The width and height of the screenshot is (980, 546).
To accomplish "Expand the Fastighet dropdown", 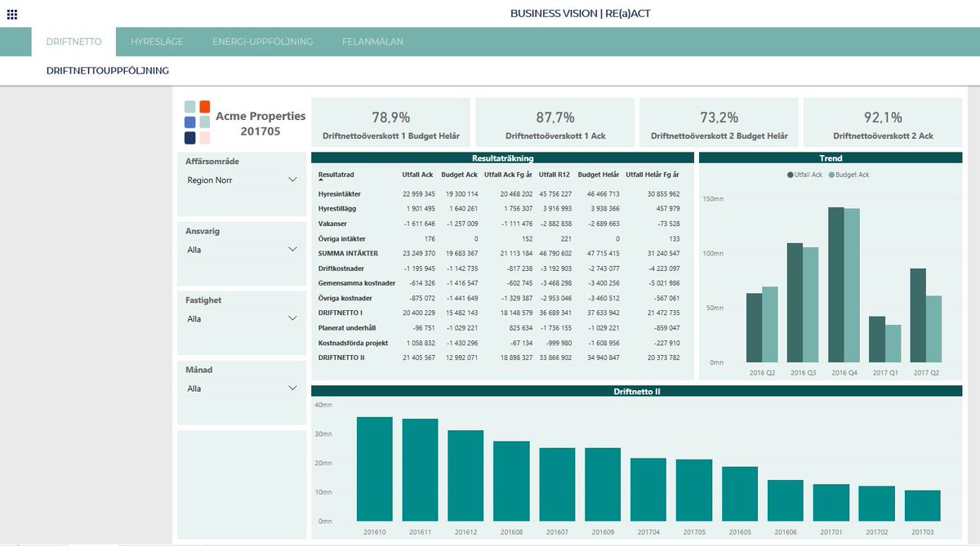I will point(242,319).
